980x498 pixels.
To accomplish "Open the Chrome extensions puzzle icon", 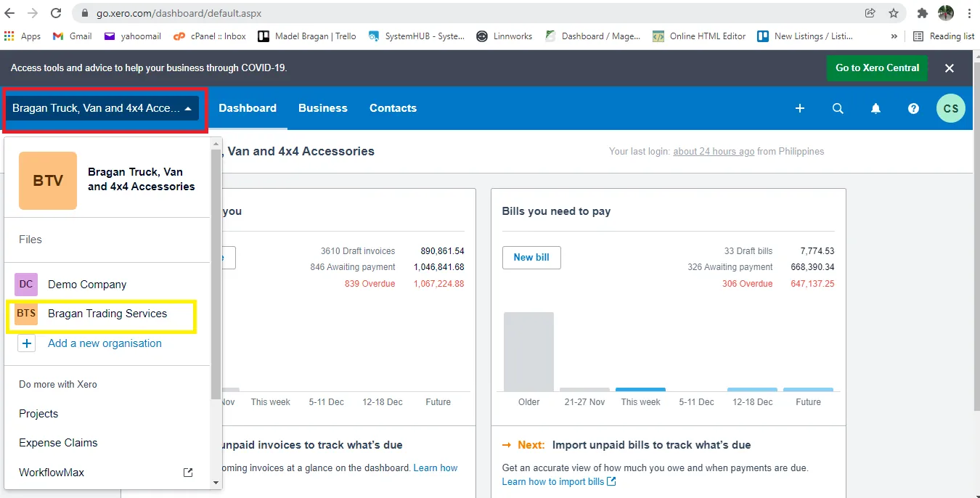I will [x=923, y=13].
